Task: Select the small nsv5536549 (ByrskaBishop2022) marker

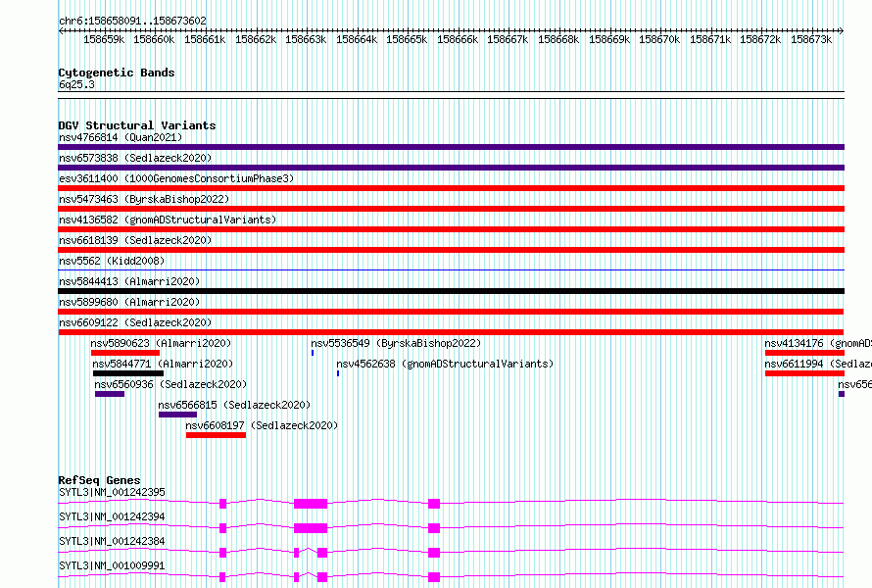Action: pyautogui.click(x=313, y=353)
